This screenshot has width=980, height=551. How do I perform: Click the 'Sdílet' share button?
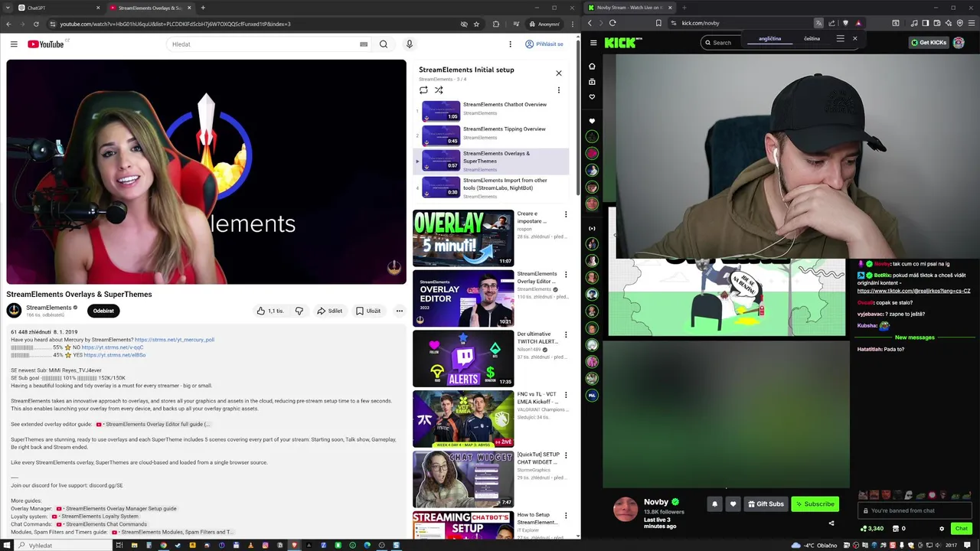coord(330,311)
